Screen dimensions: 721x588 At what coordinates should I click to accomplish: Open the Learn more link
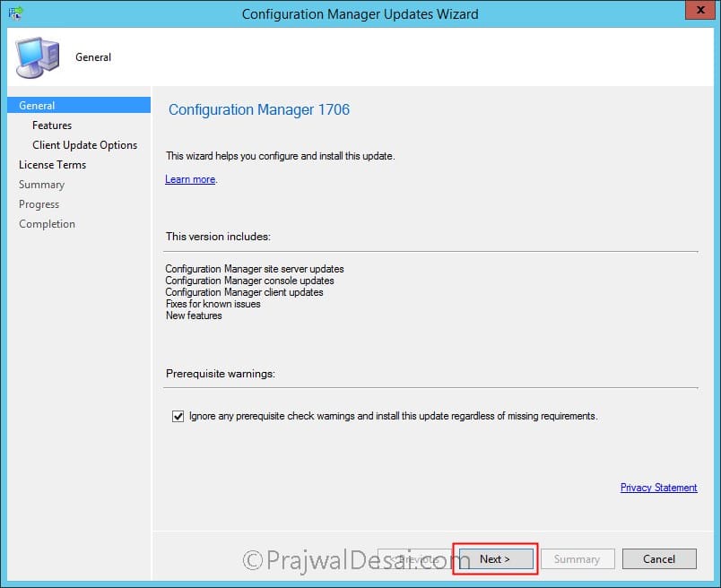tap(190, 179)
